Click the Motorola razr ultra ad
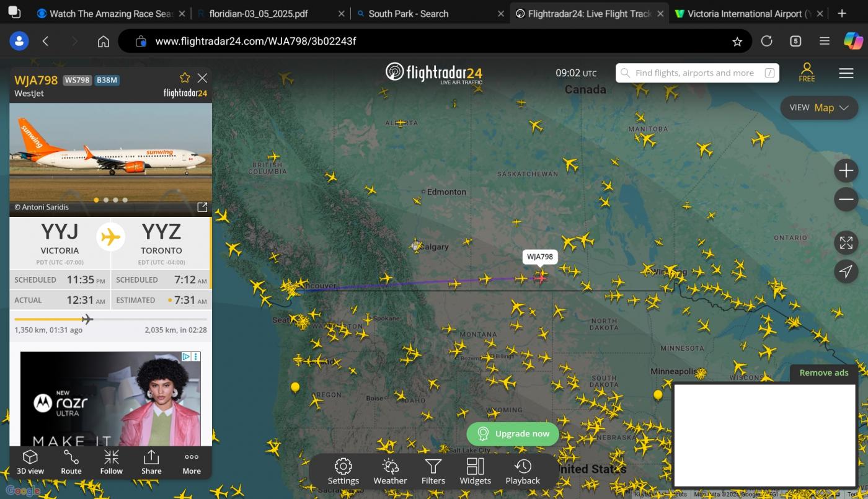 point(110,399)
